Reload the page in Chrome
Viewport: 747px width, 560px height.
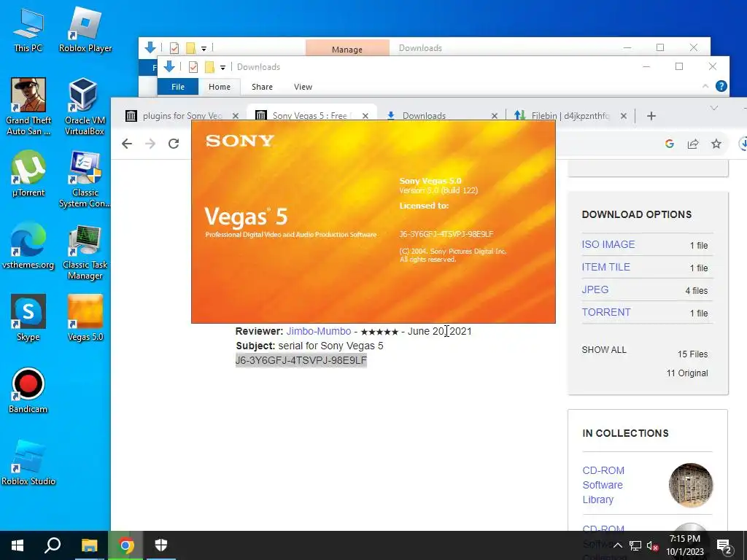[174, 144]
